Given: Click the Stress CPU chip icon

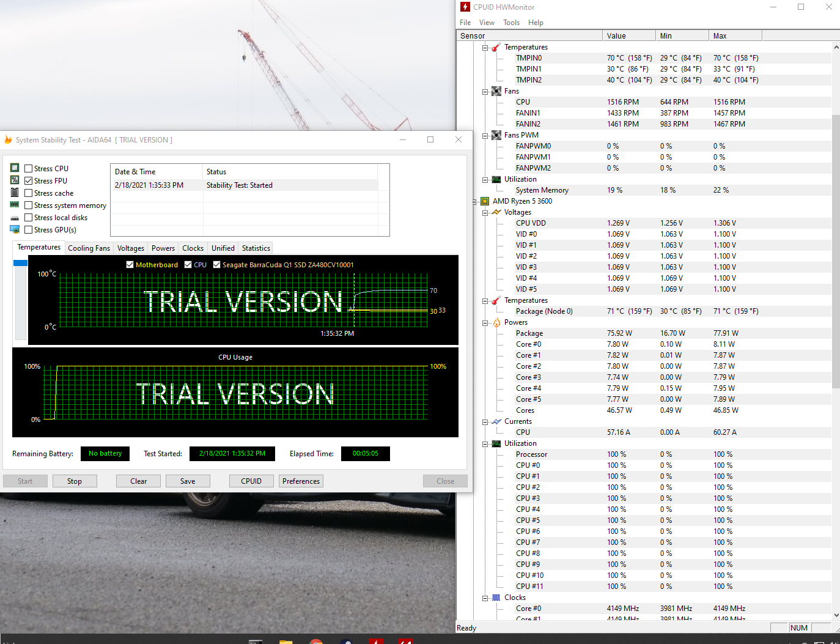Looking at the screenshot, I should tap(15, 168).
